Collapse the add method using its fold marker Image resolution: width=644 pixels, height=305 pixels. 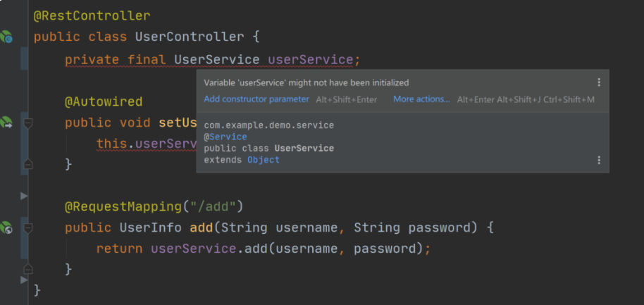click(x=28, y=228)
